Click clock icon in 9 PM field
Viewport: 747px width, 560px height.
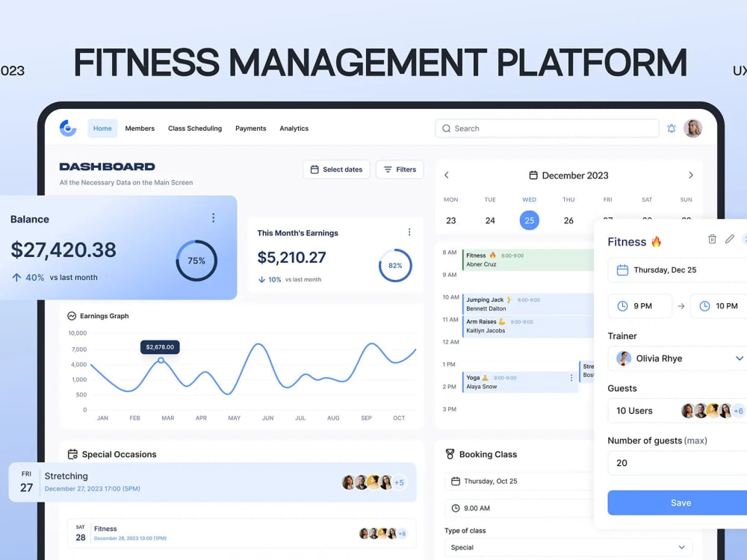click(622, 306)
